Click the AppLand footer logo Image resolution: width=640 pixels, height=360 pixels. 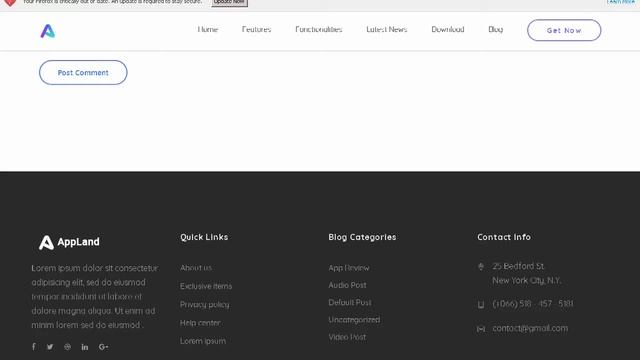coord(69,242)
